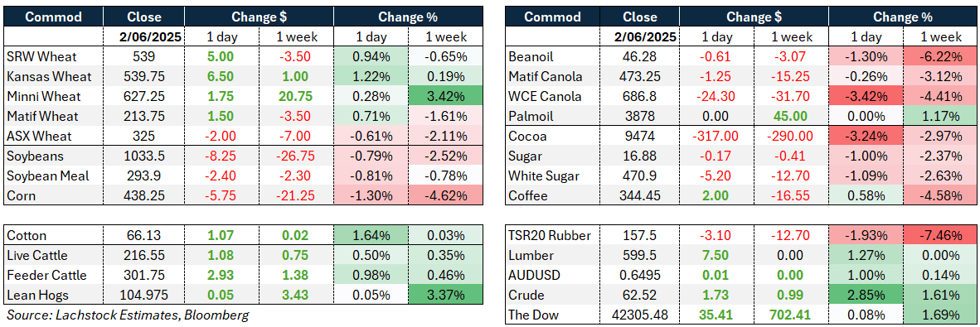The width and height of the screenshot is (980, 327).
Task: Select the SRW Wheat commodity cell
Action: pos(54,57)
